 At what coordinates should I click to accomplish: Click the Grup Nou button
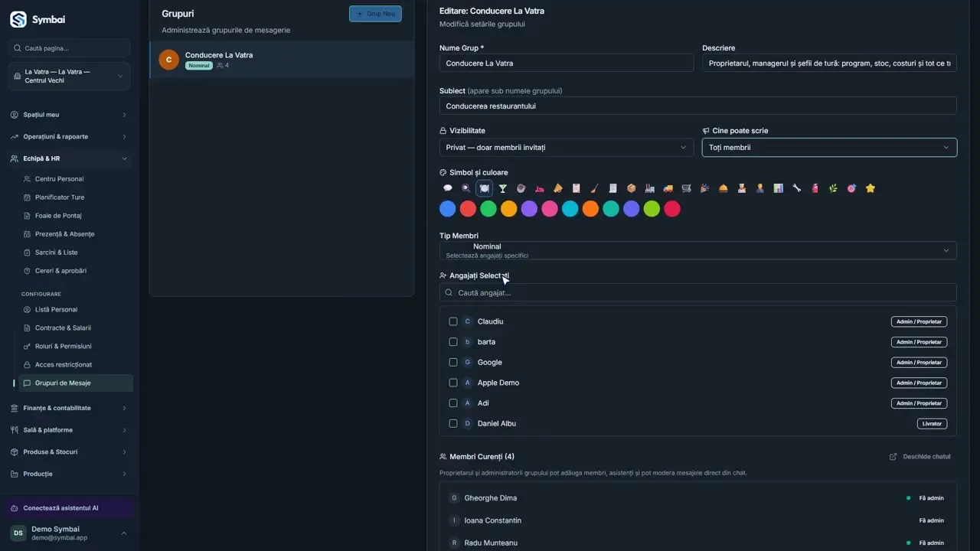pyautogui.click(x=375, y=14)
